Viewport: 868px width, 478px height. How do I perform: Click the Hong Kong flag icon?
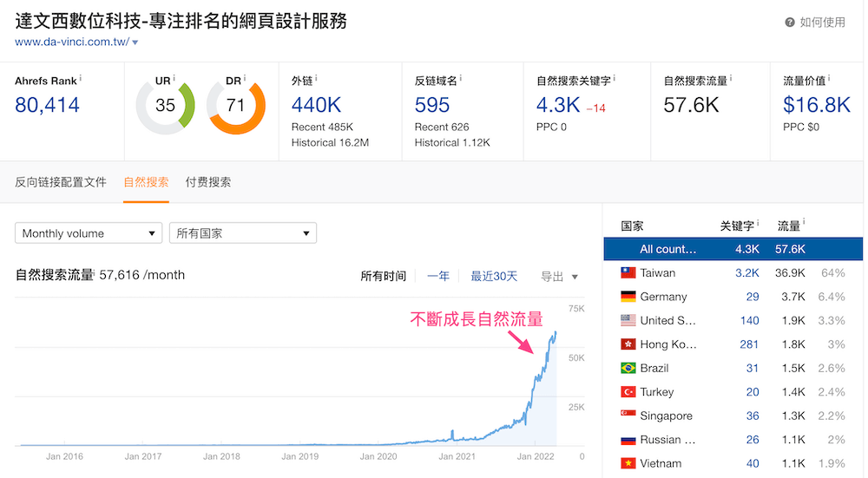pyautogui.click(x=628, y=344)
